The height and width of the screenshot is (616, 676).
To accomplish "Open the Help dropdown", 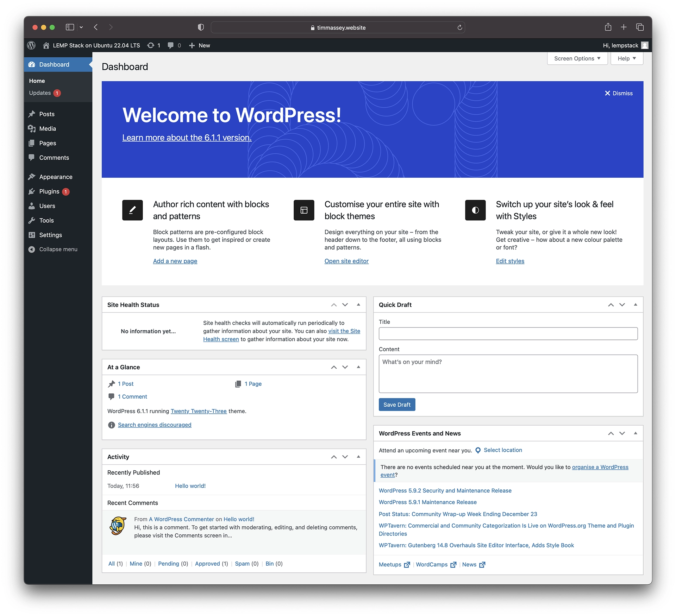I will click(x=627, y=58).
